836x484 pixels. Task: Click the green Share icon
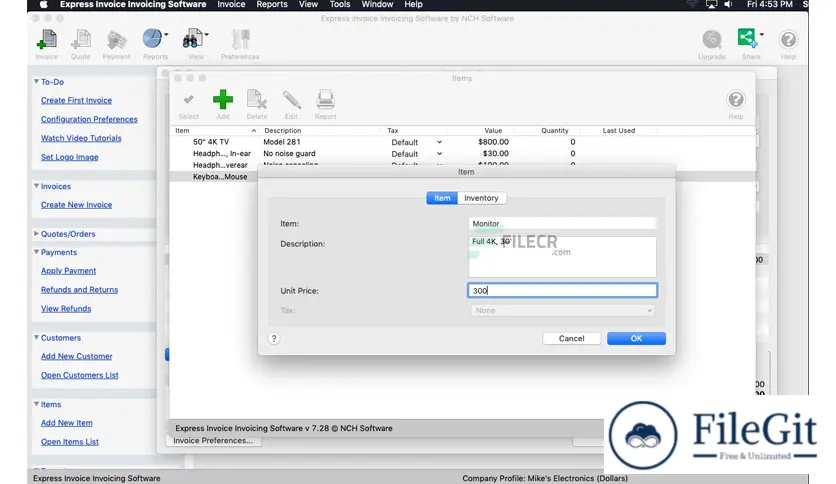tap(747, 38)
